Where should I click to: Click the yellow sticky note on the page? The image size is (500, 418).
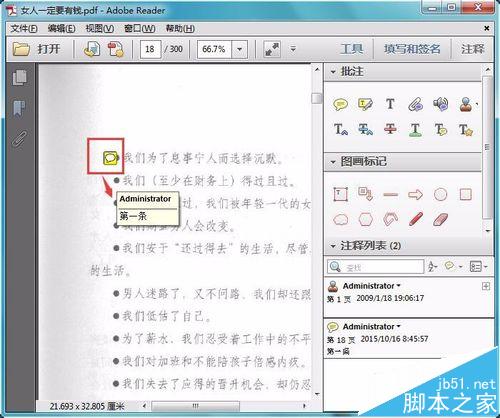click(x=110, y=158)
